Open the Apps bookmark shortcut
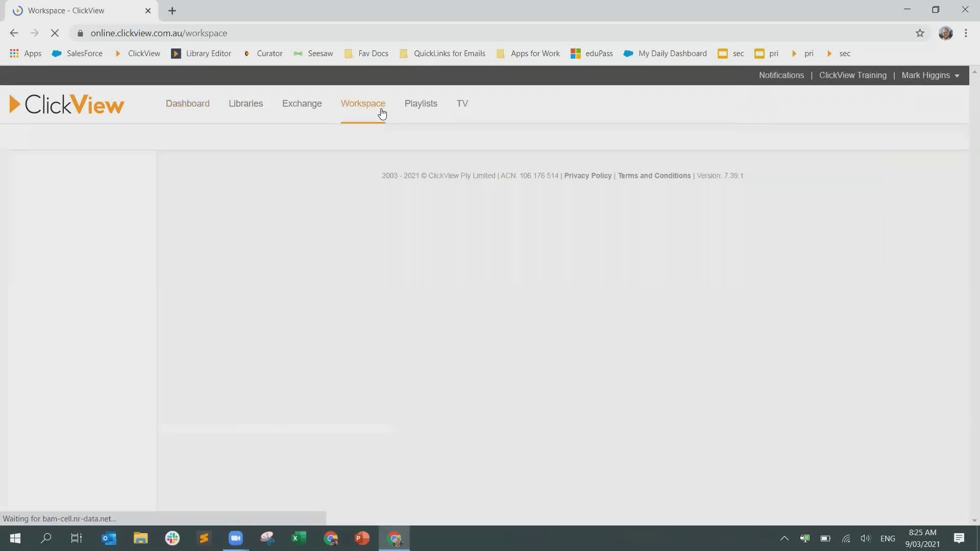Viewport: 980px width, 551px height. 26,54
